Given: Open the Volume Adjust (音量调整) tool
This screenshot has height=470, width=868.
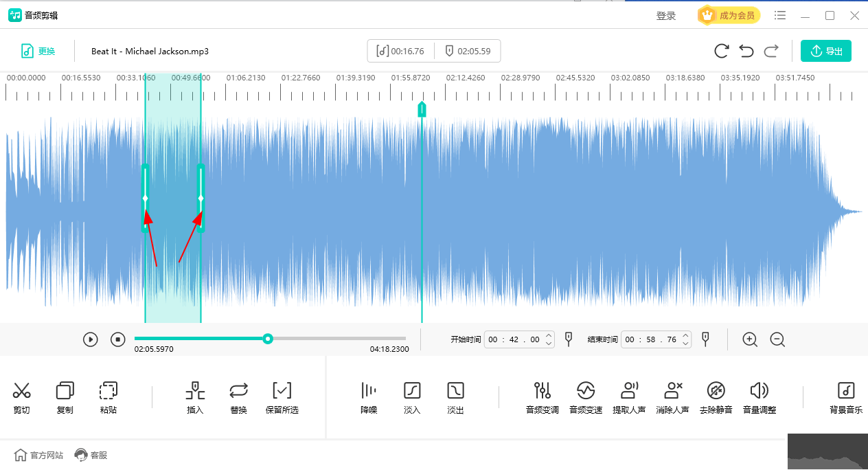Looking at the screenshot, I should click(x=759, y=392).
